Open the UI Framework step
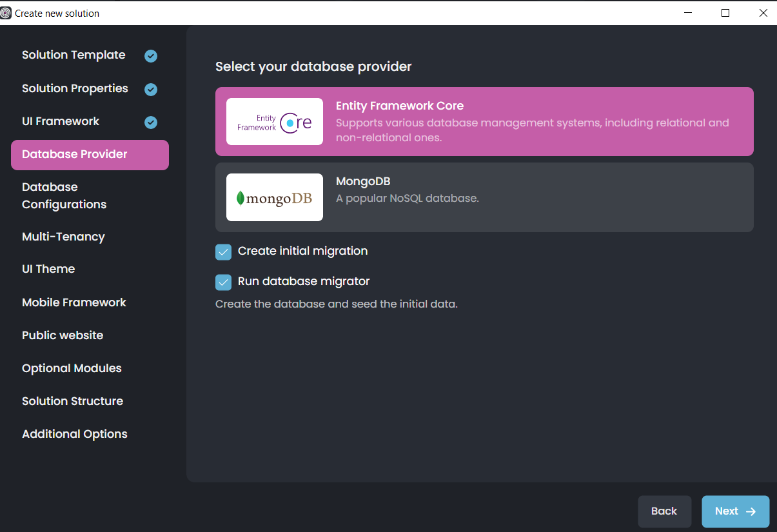This screenshot has width=777, height=532. (61, 122)
